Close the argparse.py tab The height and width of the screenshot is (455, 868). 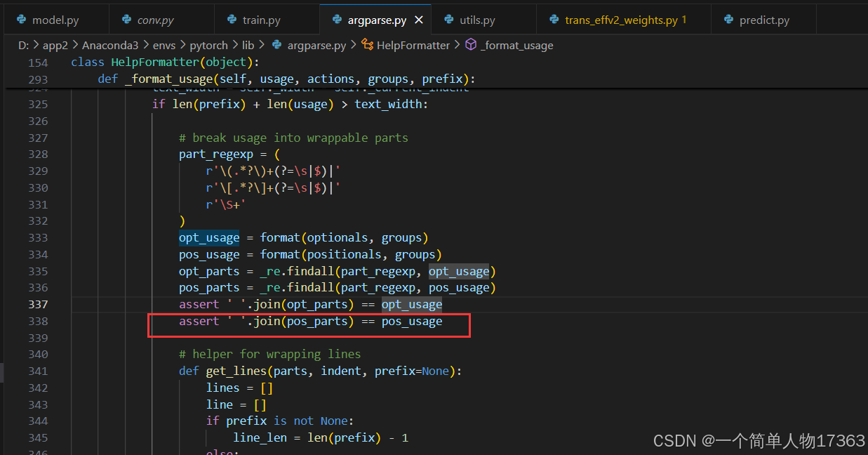click(x=419, y=19)
